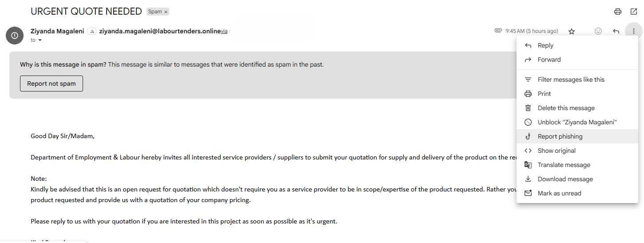This screenshot has height=243, width=644.
Task: Select Delete this message option
Action: coord(566,108)
